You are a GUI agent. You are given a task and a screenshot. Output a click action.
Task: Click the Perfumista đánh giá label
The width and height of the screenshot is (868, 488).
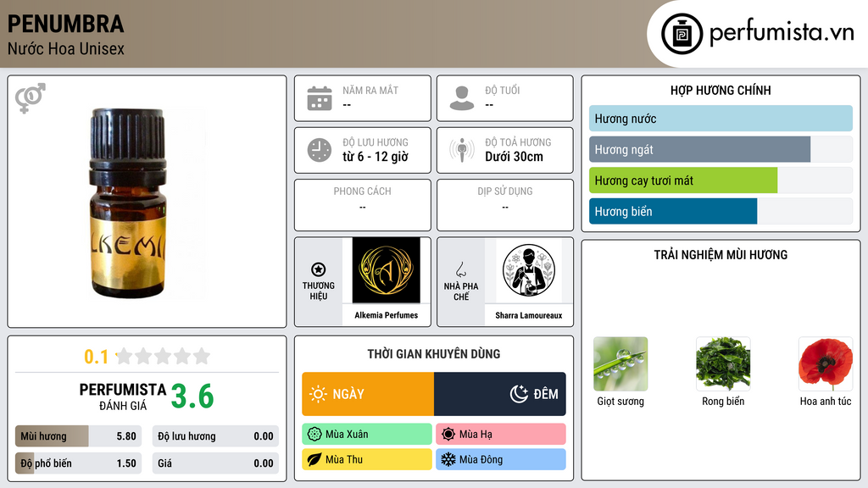point(123,397)
